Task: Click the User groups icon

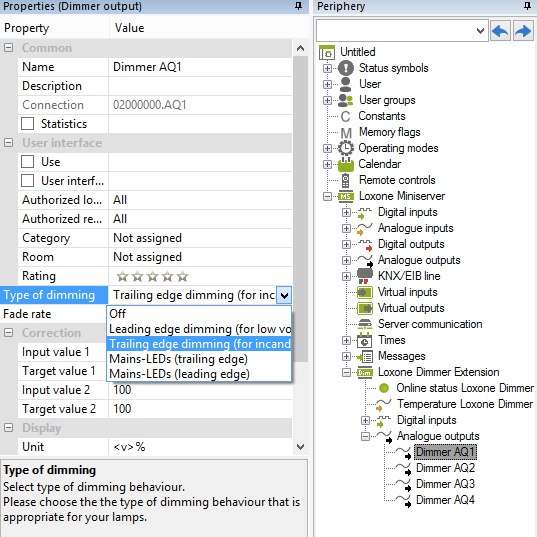Action: pos(346,100)
